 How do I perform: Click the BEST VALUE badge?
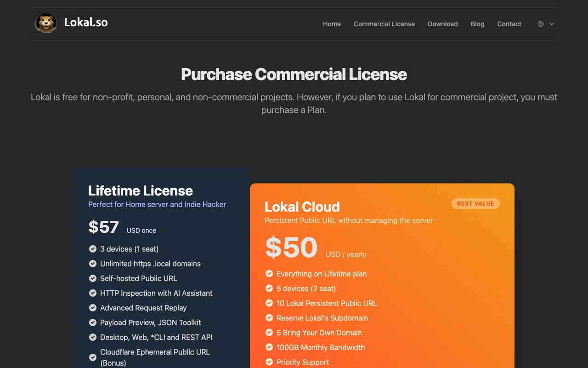click(475, 203)
